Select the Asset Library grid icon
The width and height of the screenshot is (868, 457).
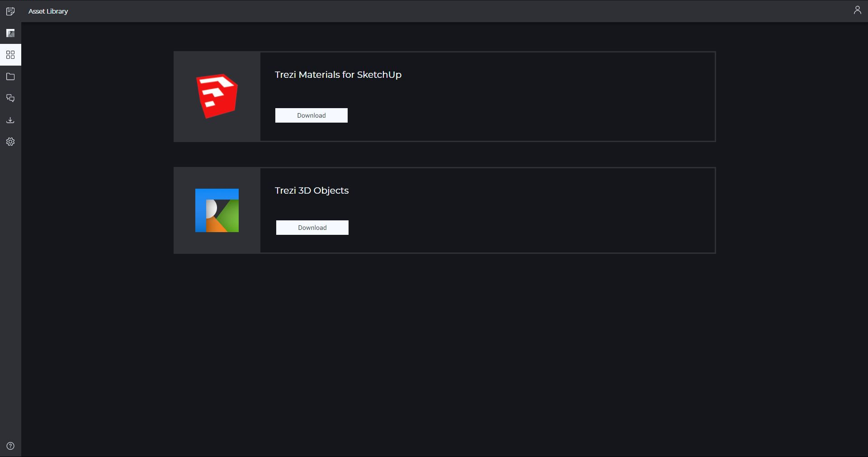10,55
